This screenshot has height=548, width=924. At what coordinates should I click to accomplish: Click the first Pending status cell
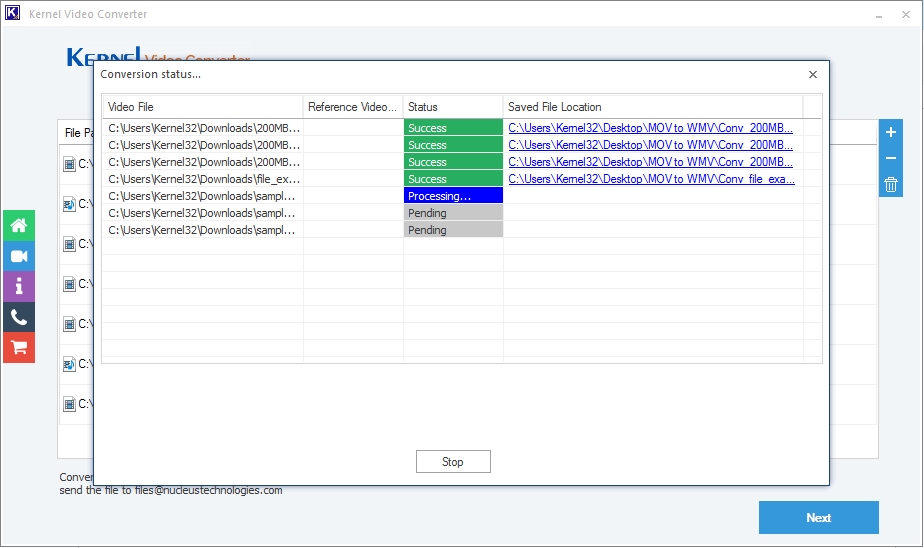click(x=453, y=213)
